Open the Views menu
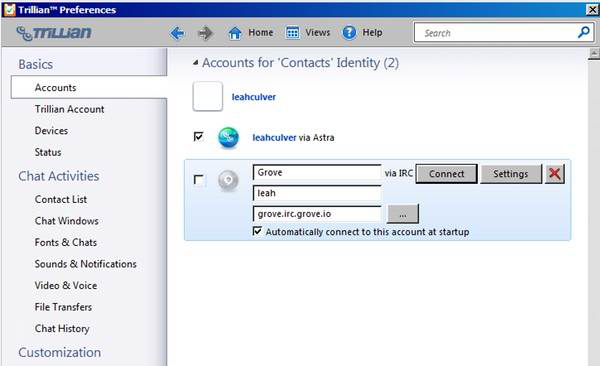 308,33
